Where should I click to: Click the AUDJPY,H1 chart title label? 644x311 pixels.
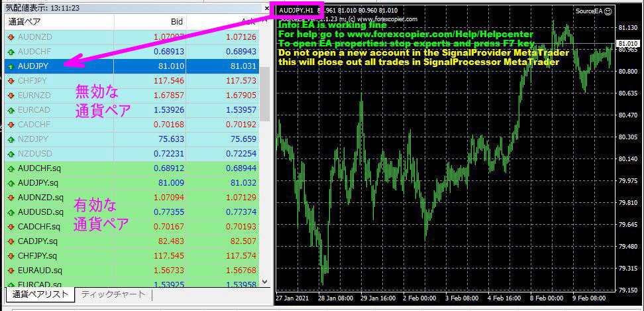296,11
